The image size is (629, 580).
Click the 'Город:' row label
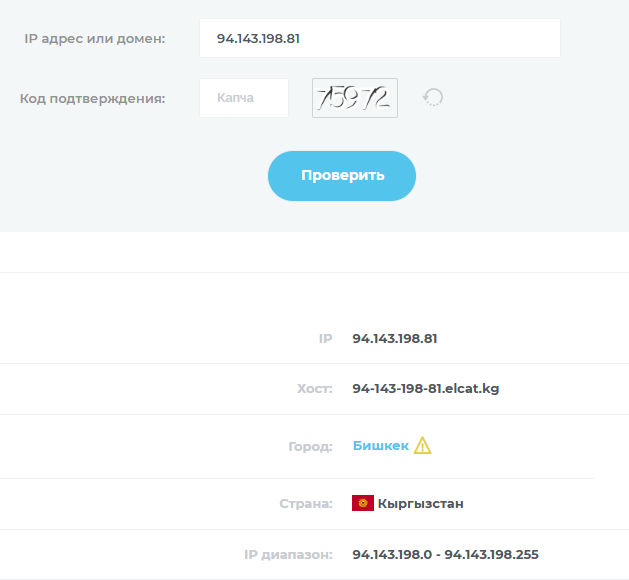point(310,446)
